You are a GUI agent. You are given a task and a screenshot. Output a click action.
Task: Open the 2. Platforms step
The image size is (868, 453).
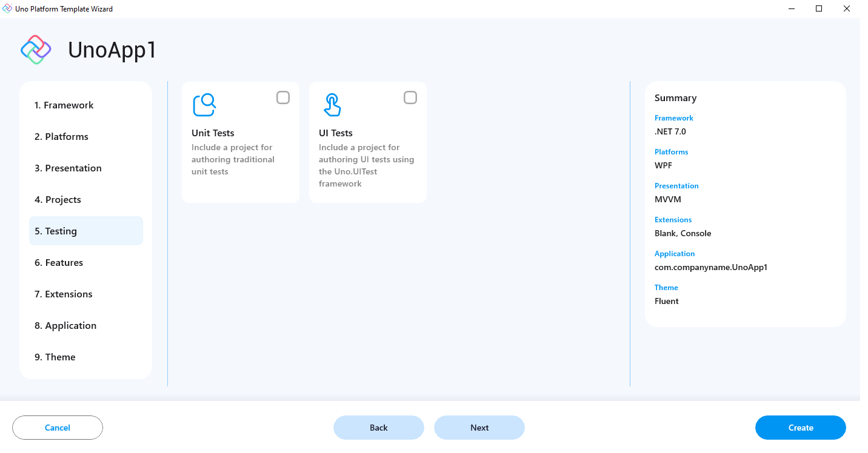(x=86, y=136)
